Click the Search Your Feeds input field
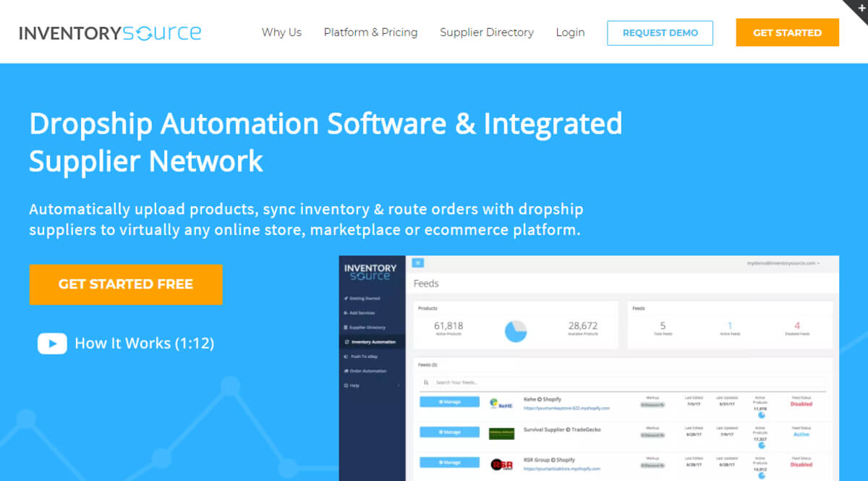This screenshot has width=868, height=481. point(628,383)
